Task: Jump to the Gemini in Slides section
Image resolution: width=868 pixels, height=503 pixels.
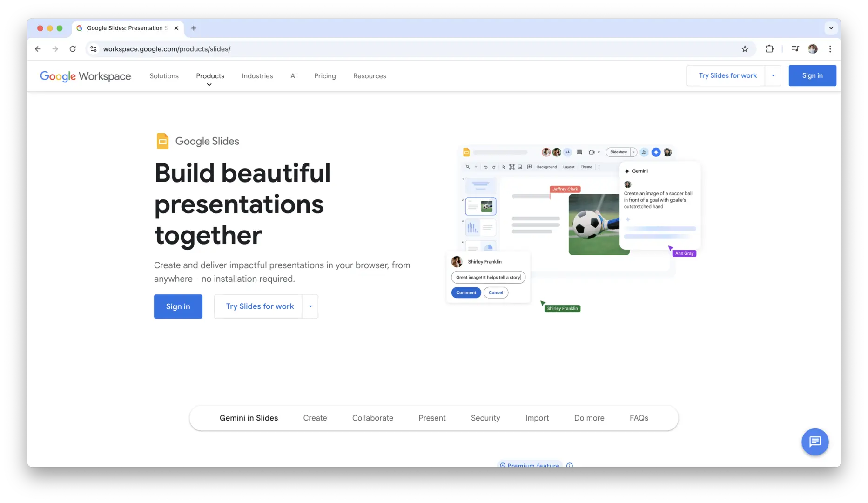Action: (249, 418)
